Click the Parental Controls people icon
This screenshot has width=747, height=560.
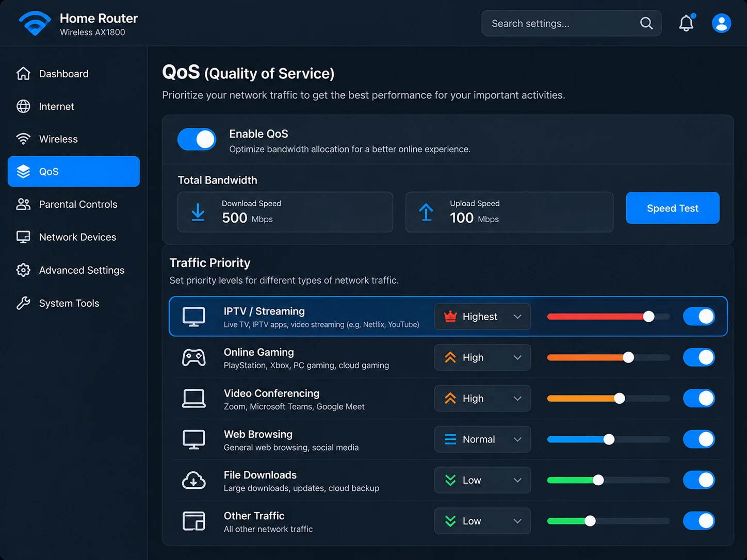pyautogui.click(x=23, y=204)
